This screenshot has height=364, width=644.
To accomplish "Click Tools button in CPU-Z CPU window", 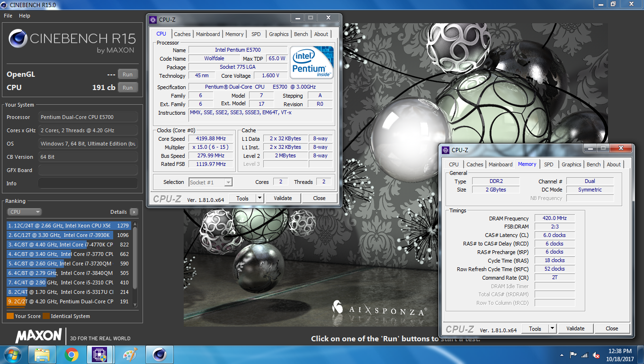I will tap(242, 199).
